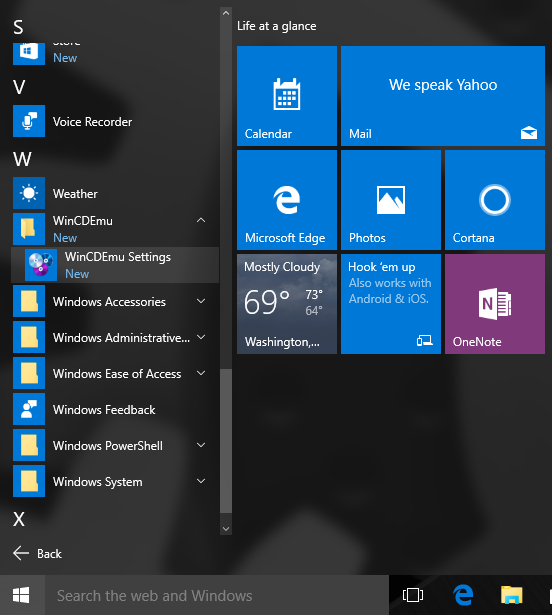Click the WinCDEmu Settings label
This screenshot has width=552, height=615.
click(x=118, y=257)
